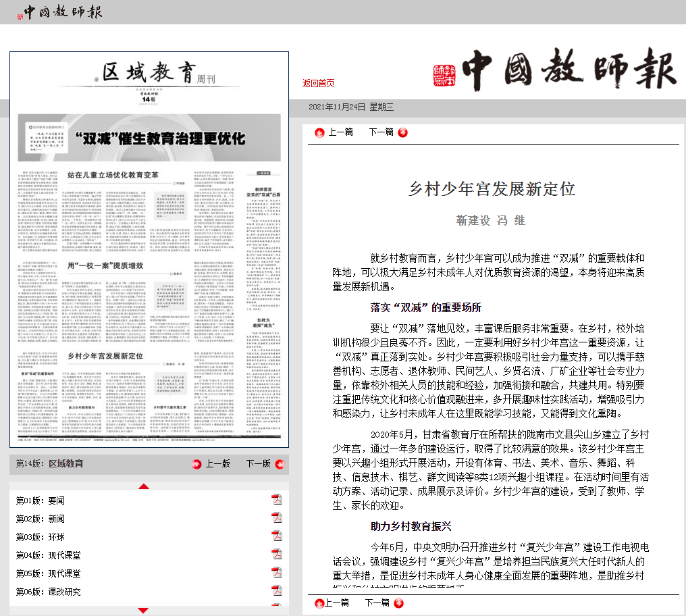Open 第03版：环球 page entry
686x616 pixels.
41,537
